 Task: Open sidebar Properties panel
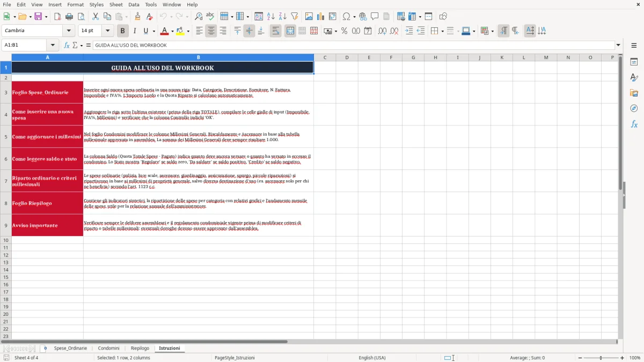pyautogui.click(x=634, y=62)
